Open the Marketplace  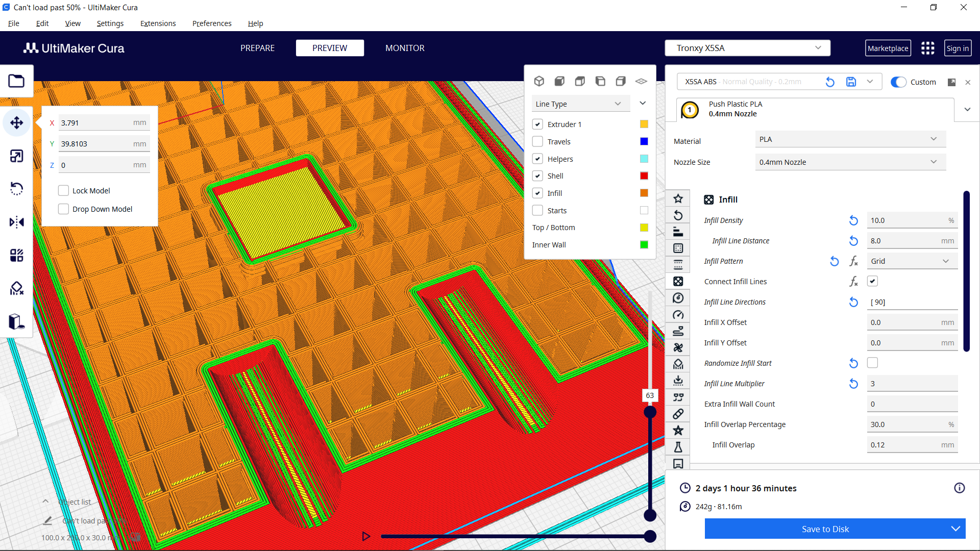click(888, 47)
